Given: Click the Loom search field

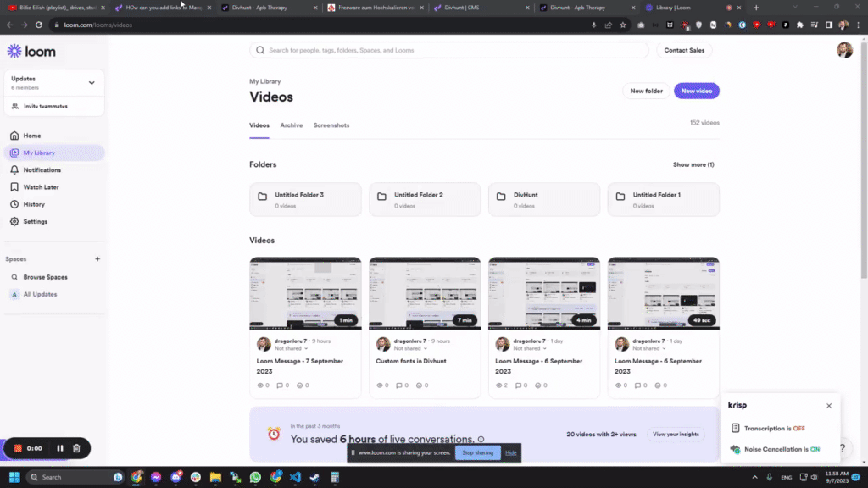Looking at the screenshot, I should [x=449, y=50].
